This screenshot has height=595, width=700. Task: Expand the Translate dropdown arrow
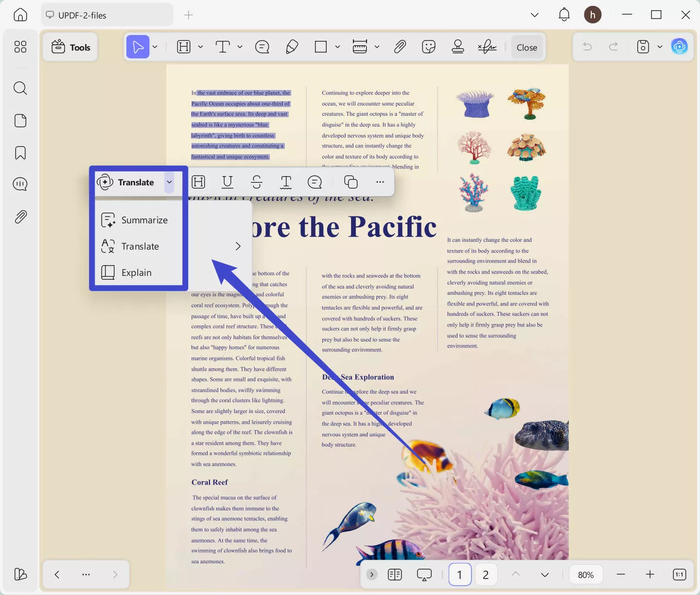[x=169, y=182]
